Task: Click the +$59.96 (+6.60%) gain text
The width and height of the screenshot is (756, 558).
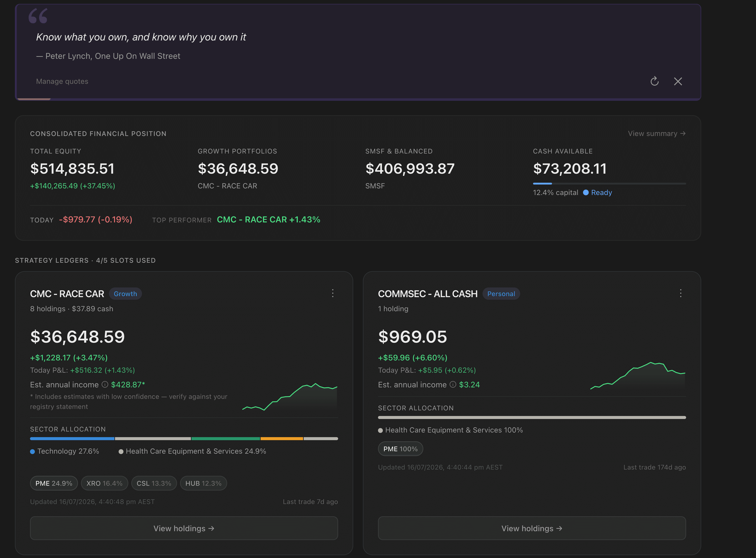Action: click(x=413, y=357)
